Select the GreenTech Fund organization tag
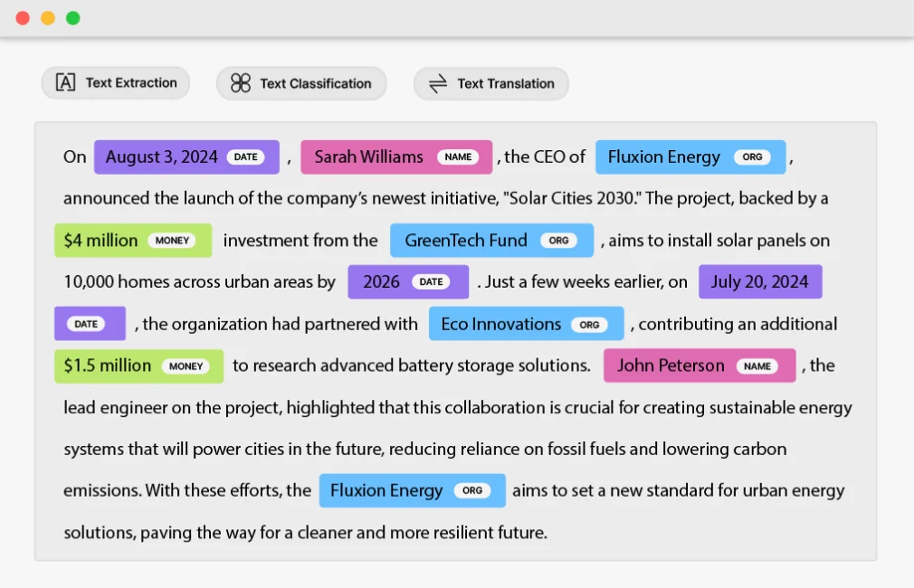The width and height of the screenshot is (914, 588). 491,241
